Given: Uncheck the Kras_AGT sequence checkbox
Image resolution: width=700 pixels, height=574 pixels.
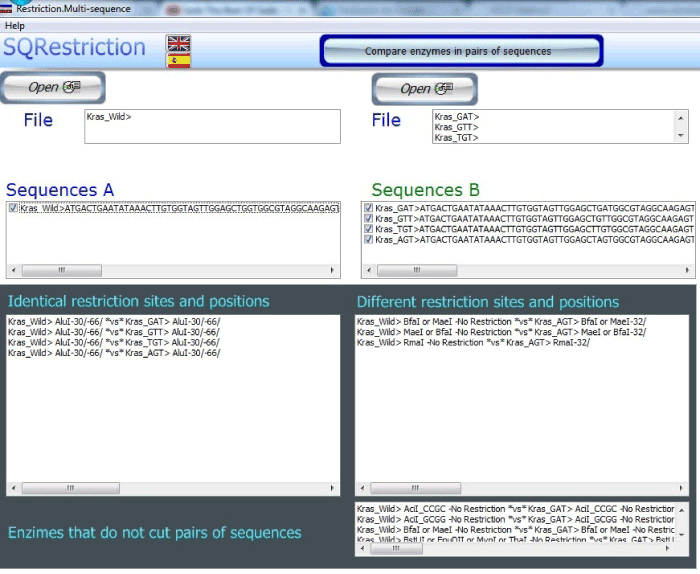Looking at the screenshot, I should click(x=369, y=240).
